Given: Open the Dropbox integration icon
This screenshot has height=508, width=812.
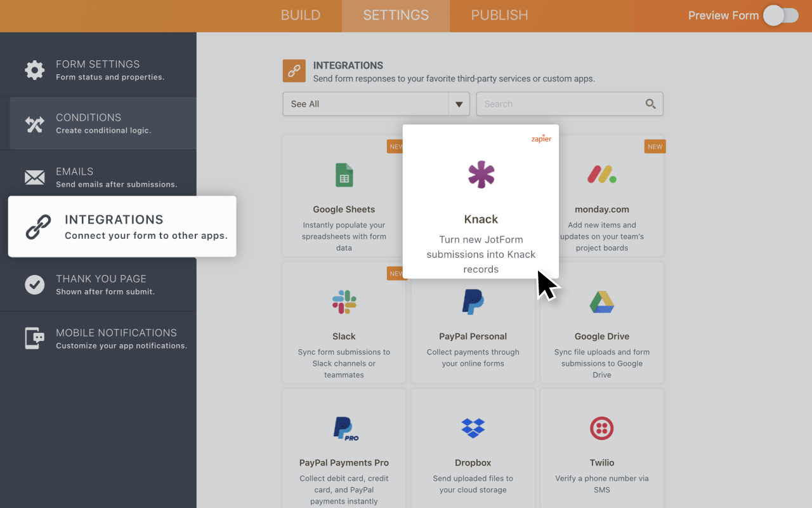Looking at the screenshot, I should [x=473, y=428].
